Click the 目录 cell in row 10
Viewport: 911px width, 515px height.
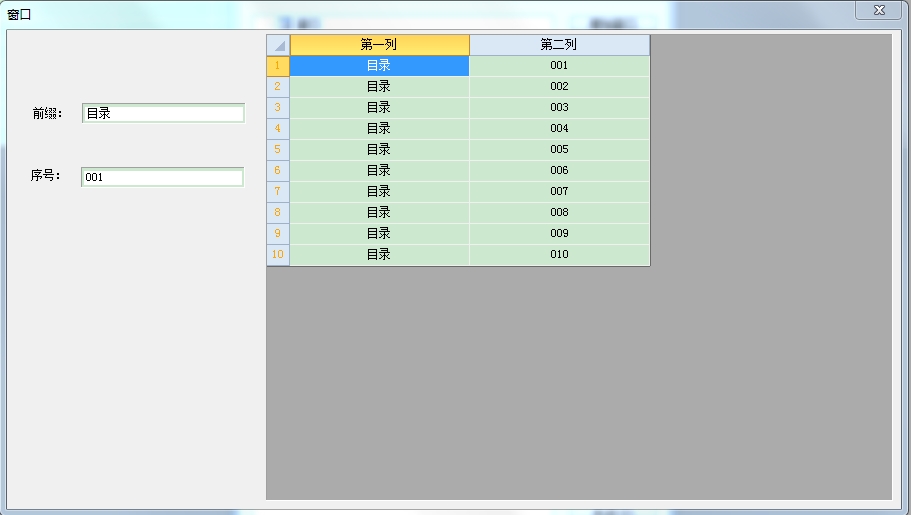tap(379, 255)
